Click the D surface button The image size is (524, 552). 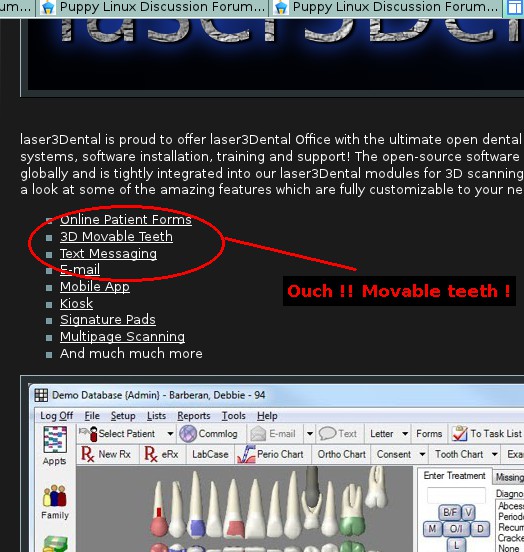pos(480,529)
